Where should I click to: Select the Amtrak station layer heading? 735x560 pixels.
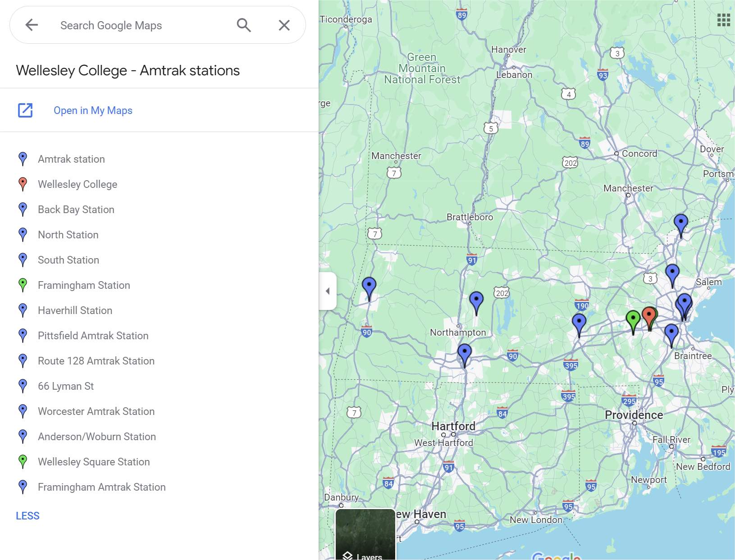[71, 159]
